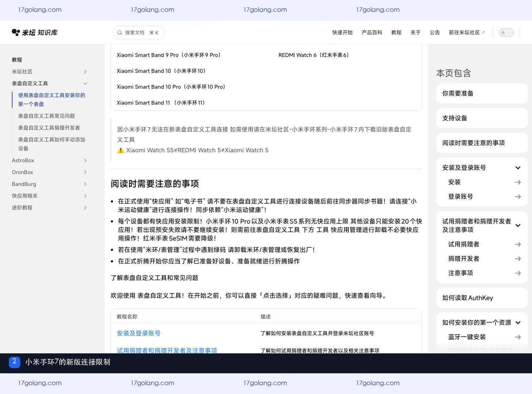Screen dimensions: 532x394
Task: Open 表盘自定义工具捐赠开发者 sidebar page
Action: pos(49,128)
